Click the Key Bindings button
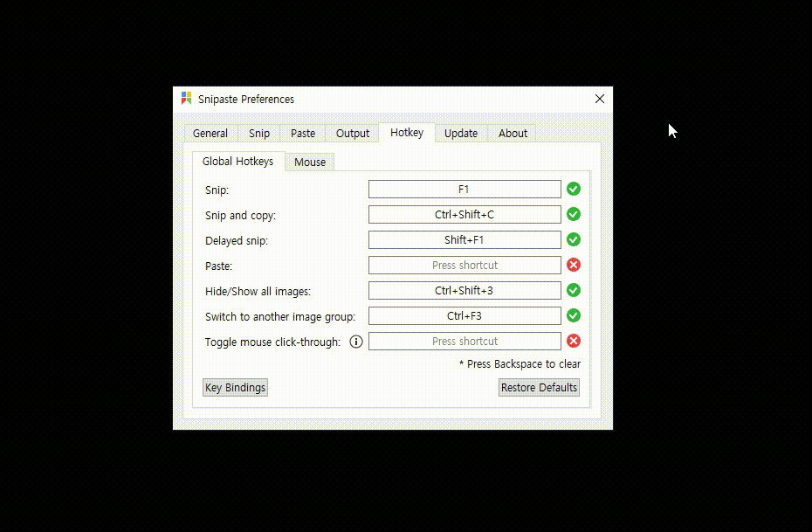This screenshot has height=532, width=812. pos(235,388)
